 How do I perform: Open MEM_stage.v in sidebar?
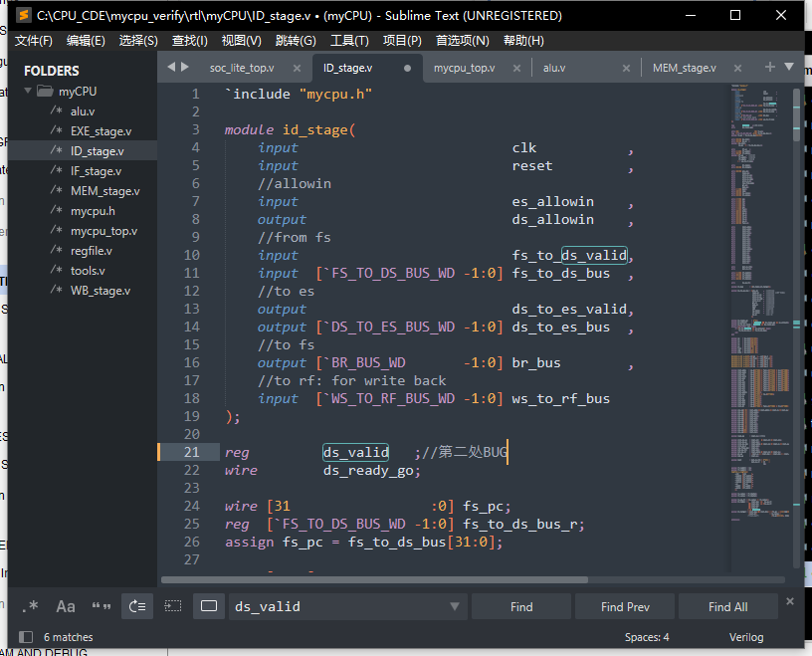(x=105, y=191)
